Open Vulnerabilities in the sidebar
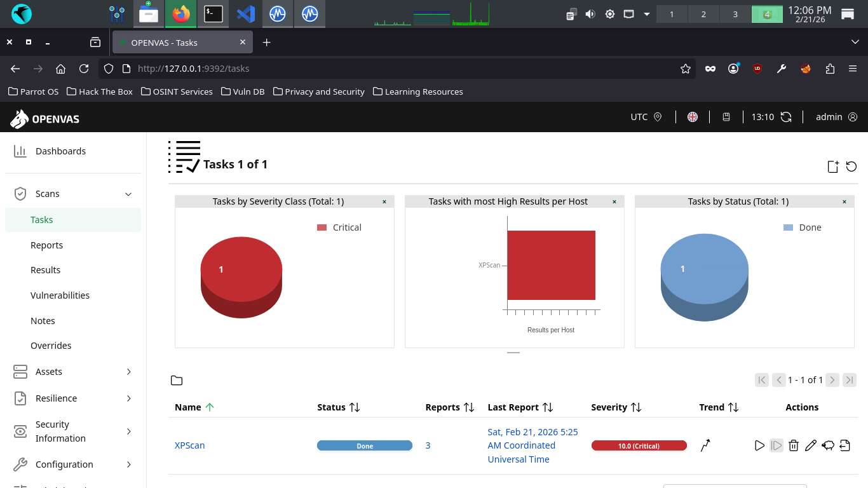This screenshot has width=868, height=488. (60, 295)
